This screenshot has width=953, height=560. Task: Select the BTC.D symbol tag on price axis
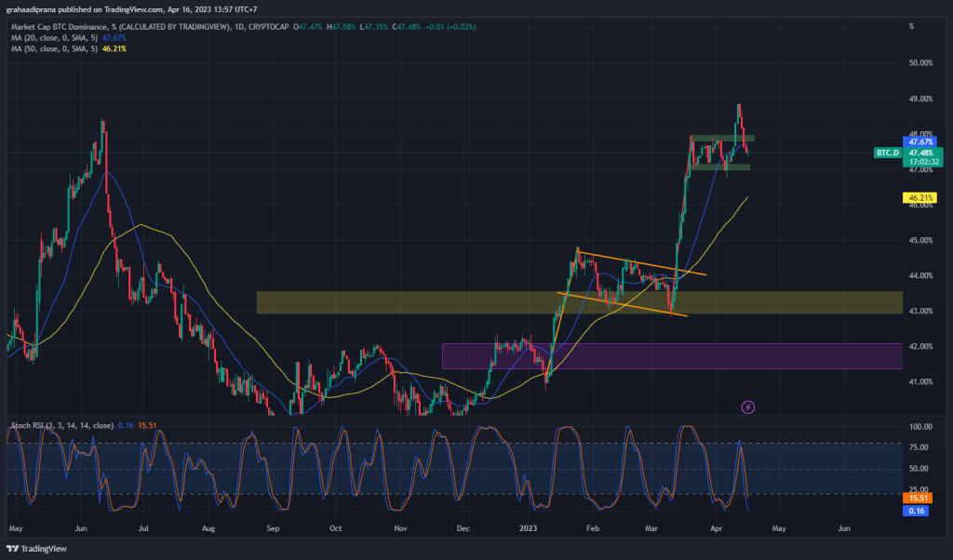click(x=888, y=153)
